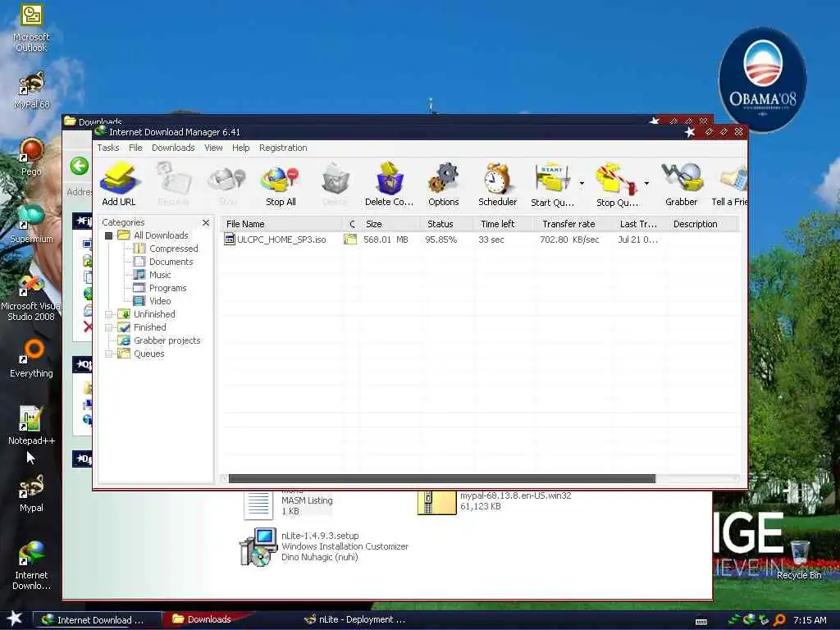Select Documents category

click(164, 262)
